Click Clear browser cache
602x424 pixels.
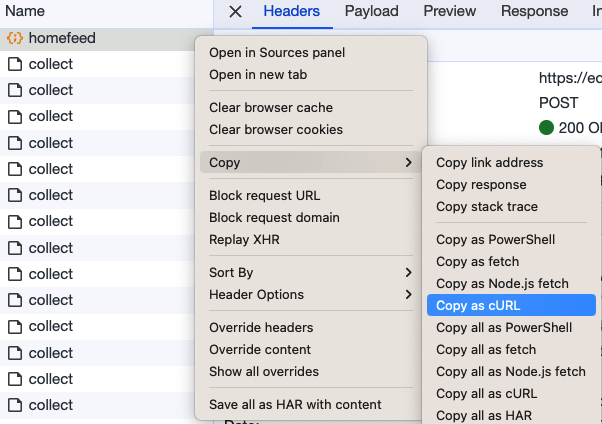tap(271, 108)
